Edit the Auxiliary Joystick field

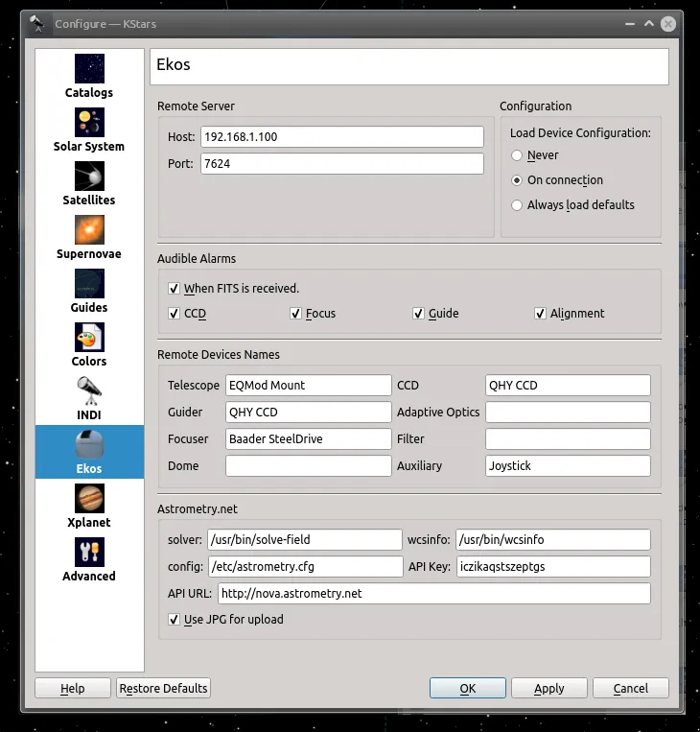click(568, 466)
